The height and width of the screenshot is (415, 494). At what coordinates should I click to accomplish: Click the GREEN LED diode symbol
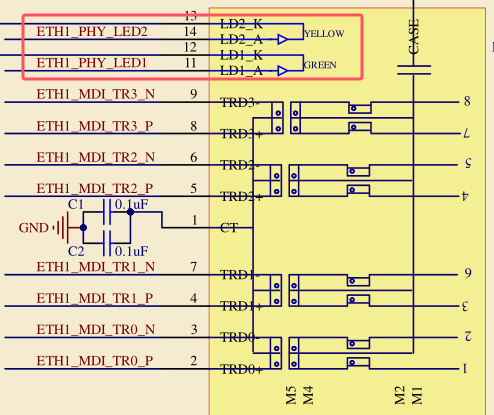[x=283, y=71]
